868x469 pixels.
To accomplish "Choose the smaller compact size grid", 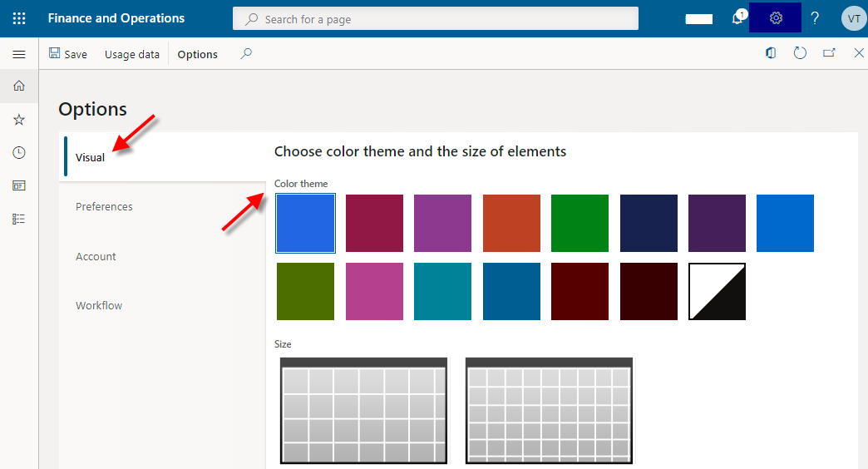I will pyautogui.click(x=549, y=410).
